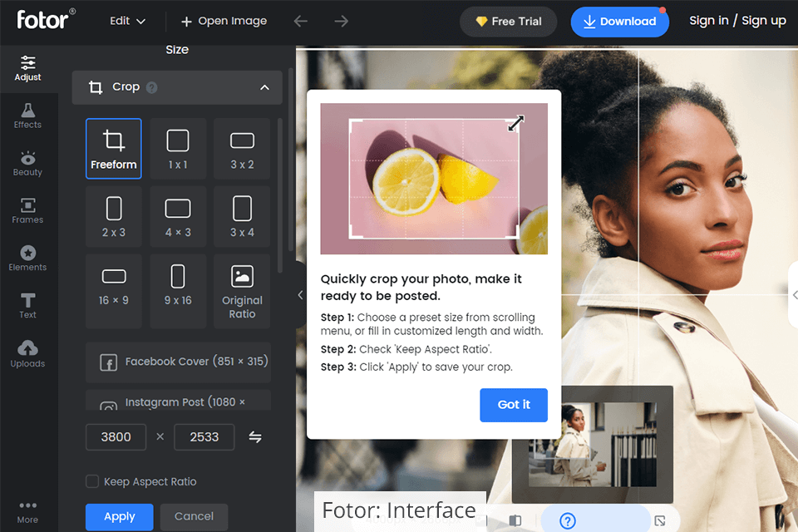Click the Download button
This screenshot has height=532, width=798.
click(x=619, y=22)
